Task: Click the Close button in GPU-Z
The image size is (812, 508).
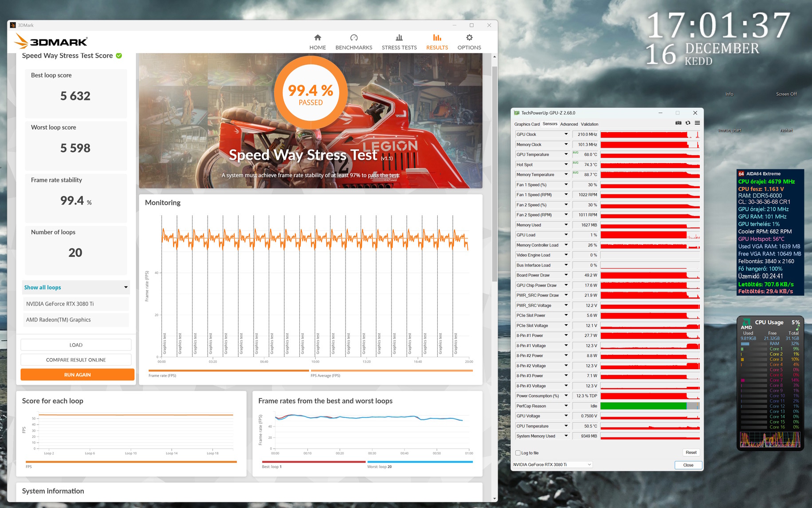Action: click(x=688, y=465)
